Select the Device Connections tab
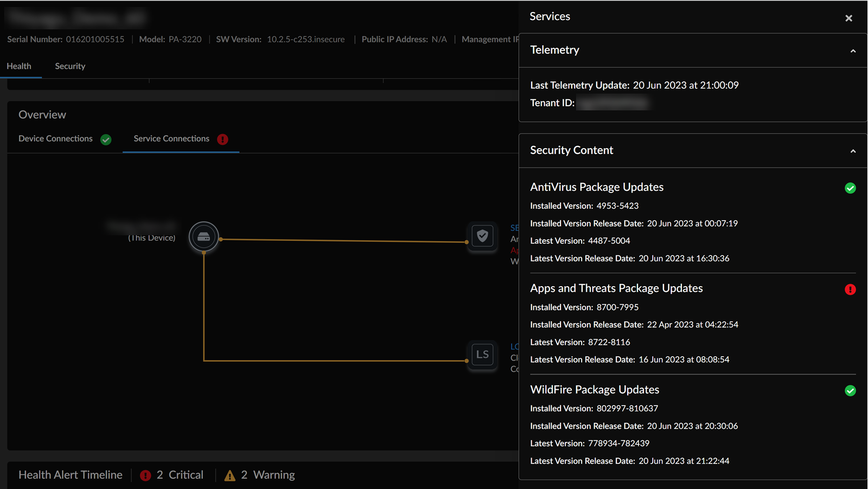This screenshot has height=489, width=868. click(55, 139)
